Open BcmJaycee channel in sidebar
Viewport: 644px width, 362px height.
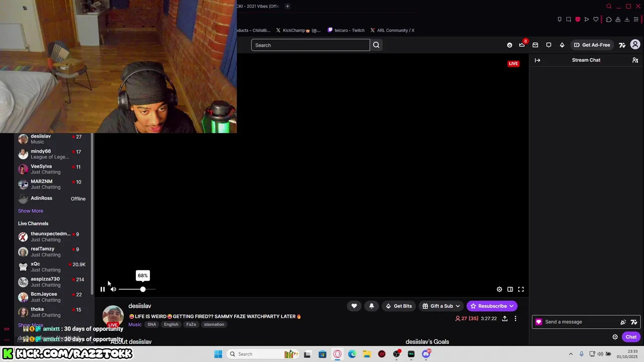click(x=52, y=297)
